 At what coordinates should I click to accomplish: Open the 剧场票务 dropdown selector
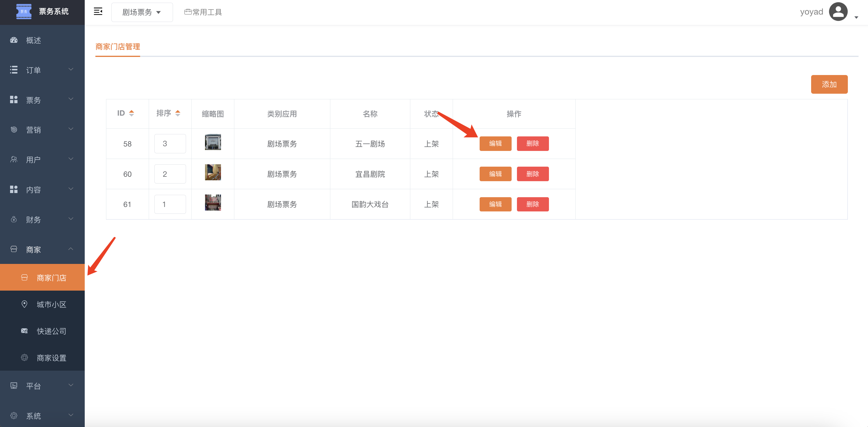click(142, 12)
